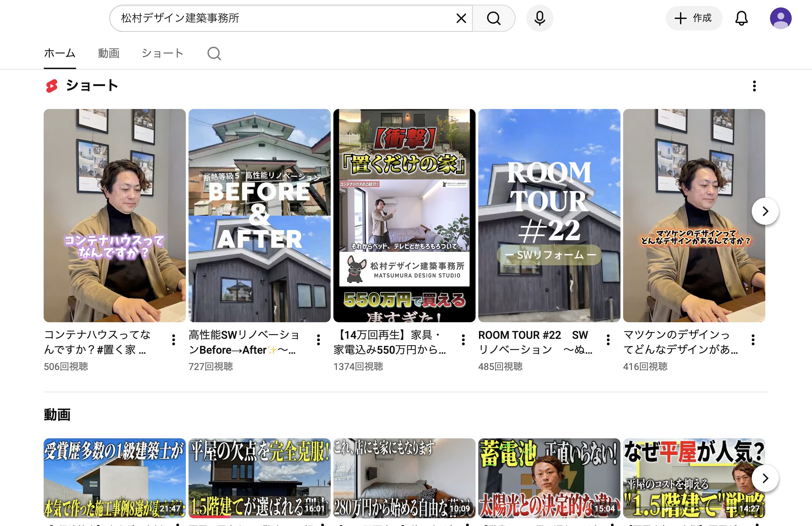812x526 pixels.
Task: Open the 【14万回再生】家具・家電込み550万円 title link
Action: pos(390,342)
